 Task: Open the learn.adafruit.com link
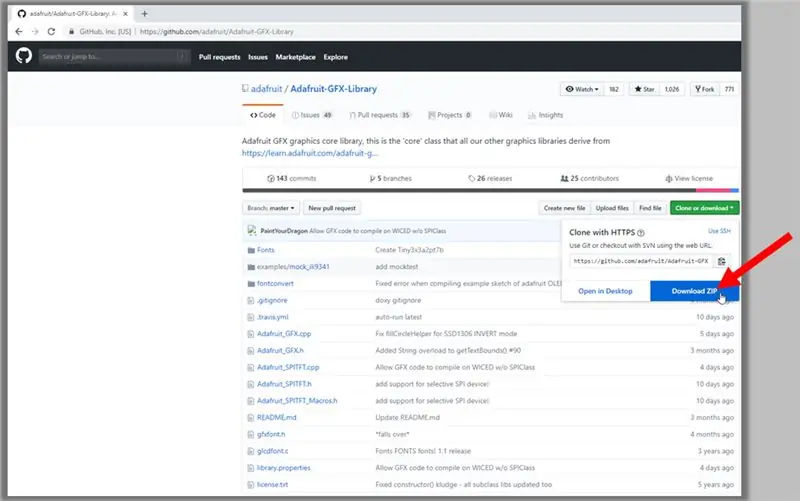310,153
